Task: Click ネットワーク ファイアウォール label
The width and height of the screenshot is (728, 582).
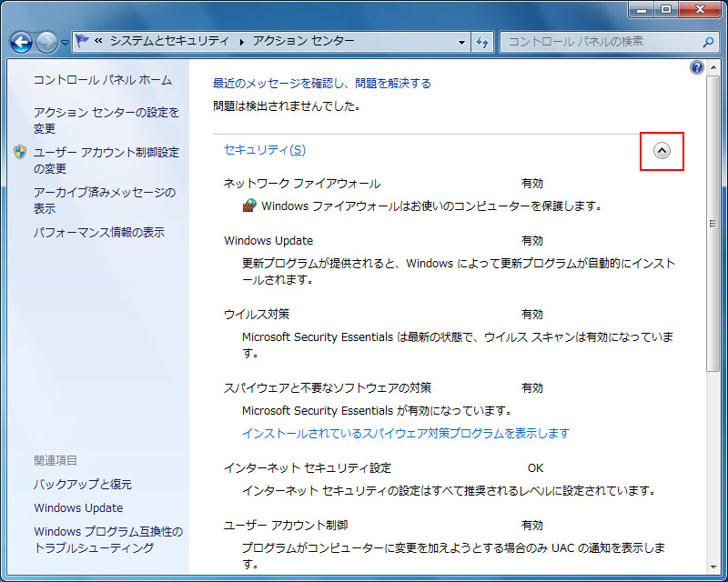Action: (x=302, y=184)
